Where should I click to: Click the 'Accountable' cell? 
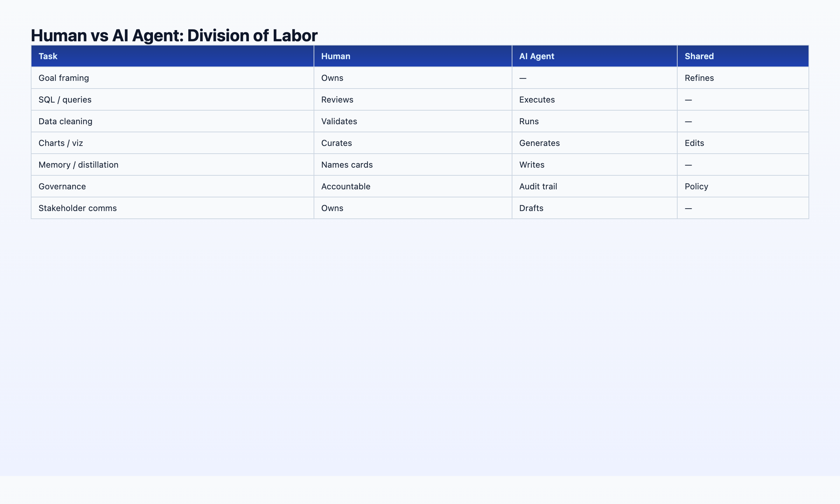tap(413, 186)
